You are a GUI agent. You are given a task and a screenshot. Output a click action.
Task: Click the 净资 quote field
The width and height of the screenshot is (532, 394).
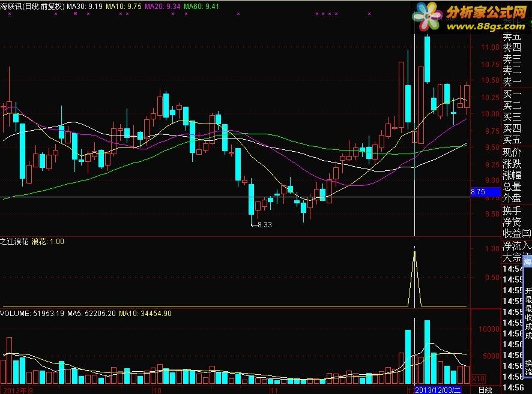[x=512, y=222]
